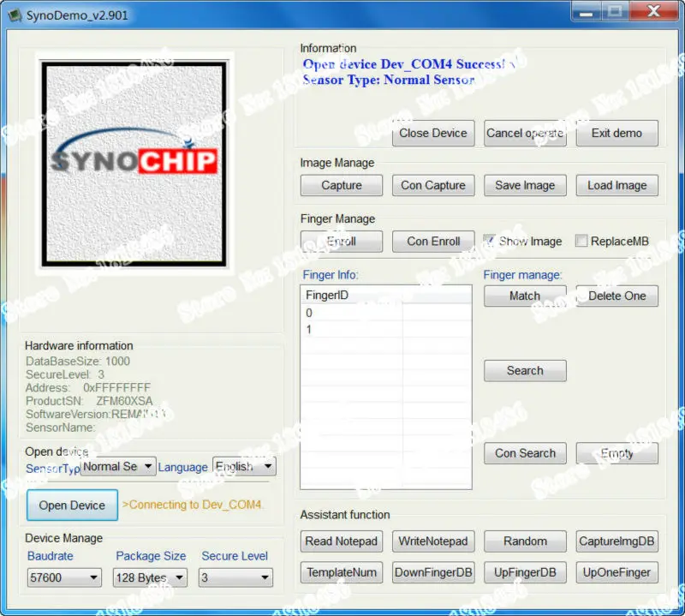Click the Open Device button

click(x=72, y=505)
